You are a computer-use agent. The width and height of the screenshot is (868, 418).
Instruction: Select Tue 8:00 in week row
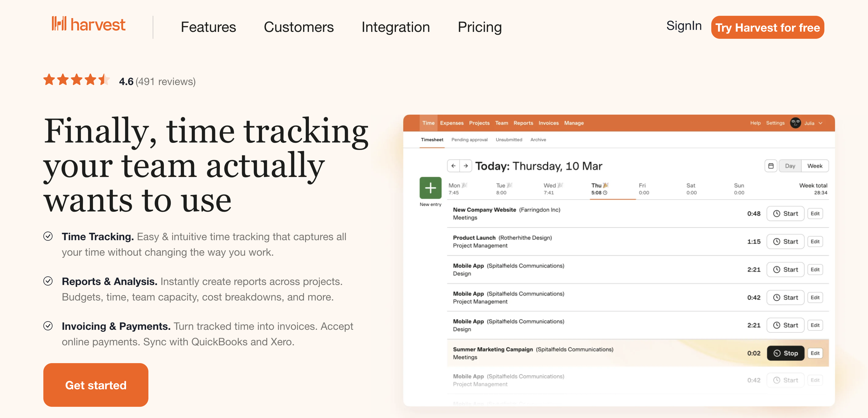coord(504,189)
